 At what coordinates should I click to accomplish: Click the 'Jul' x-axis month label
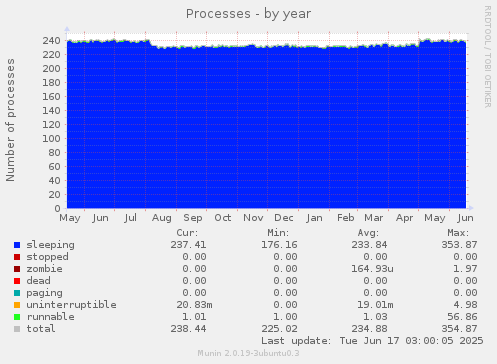pyautogui.click(x=130, y=218)
